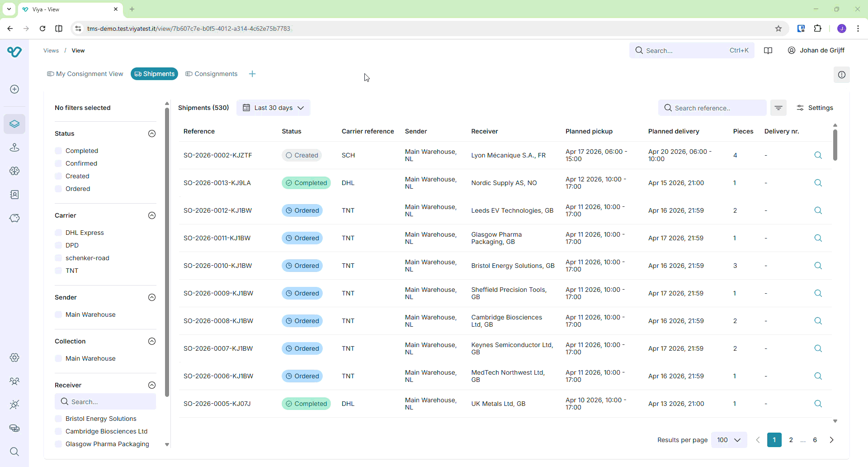868x467 pixels.
Task: Click the Viya logo icon
Action: pyautogui.click(x=14, y=52)
